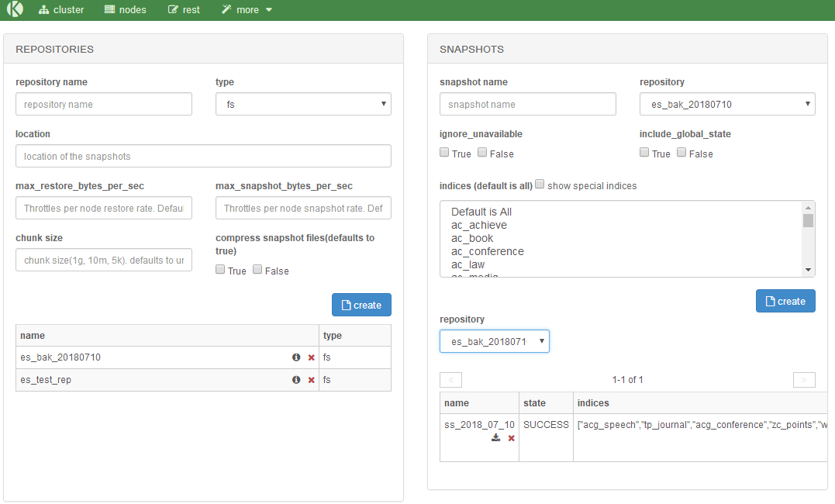Show info for es_test_rep repository
The height and width of the screenshot is (504, 835).
(x=296, y=380)
